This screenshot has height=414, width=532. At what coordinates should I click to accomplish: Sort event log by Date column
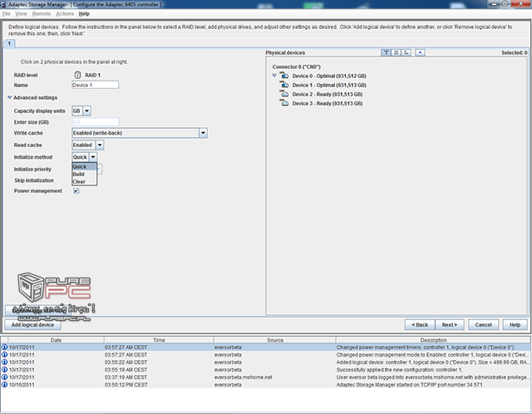(56, 340)
